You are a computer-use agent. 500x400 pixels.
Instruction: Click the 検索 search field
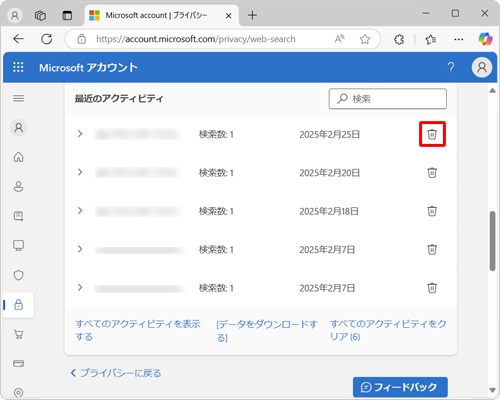coord(388,99)
